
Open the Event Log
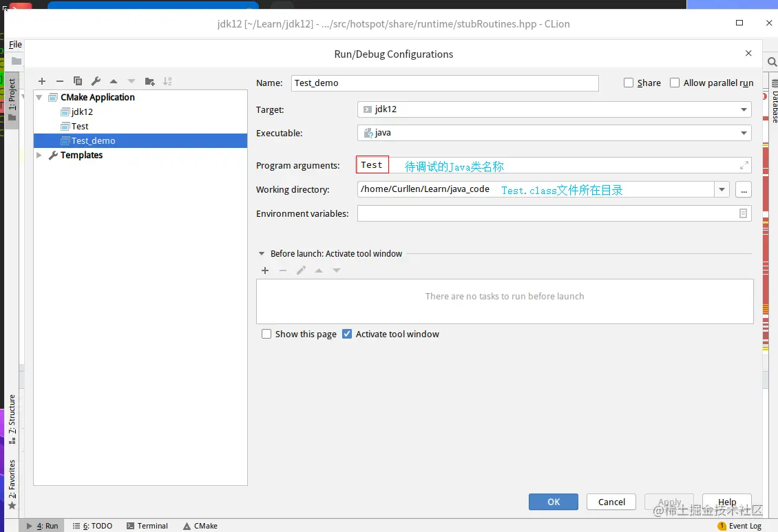(x=740, y=526)
